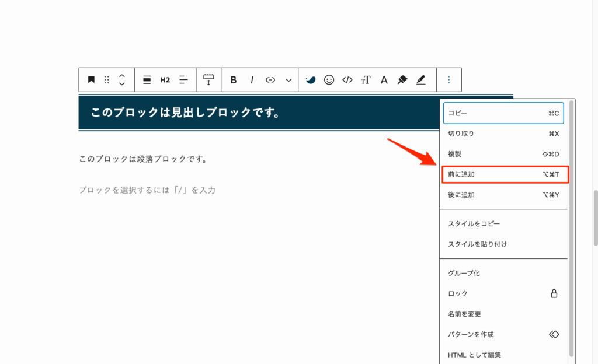Toggle bold formatting
This screenshot has height=364, width=598.
[232, 79]
